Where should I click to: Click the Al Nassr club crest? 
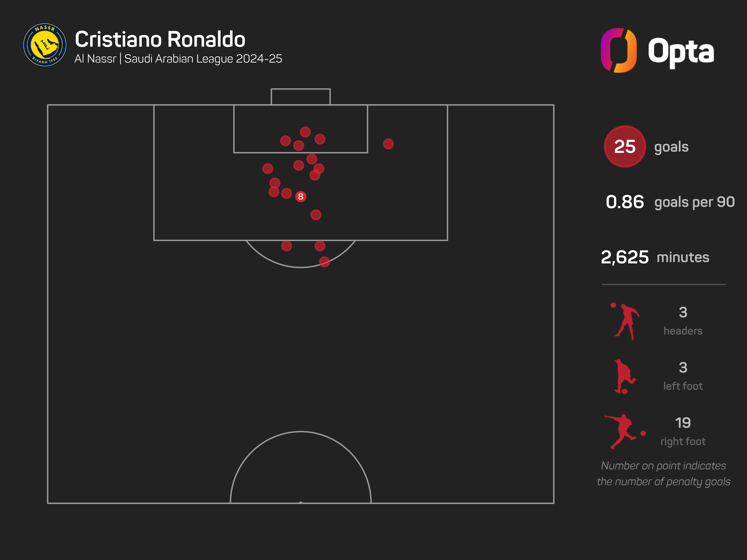45,45
